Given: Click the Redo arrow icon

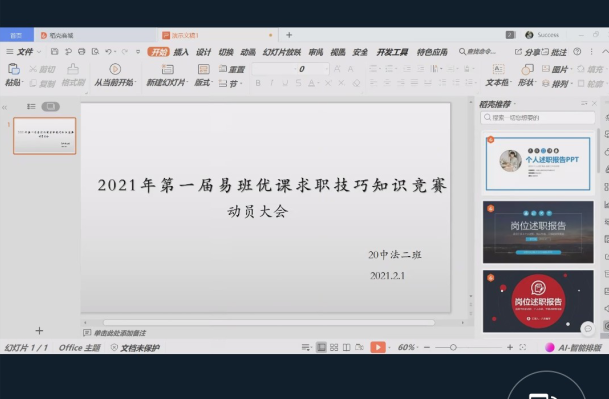Looking at the screenshot, I should (125, 51).
